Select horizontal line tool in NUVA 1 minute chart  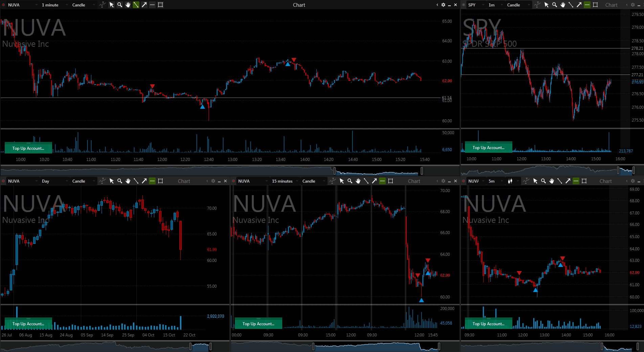152,5
